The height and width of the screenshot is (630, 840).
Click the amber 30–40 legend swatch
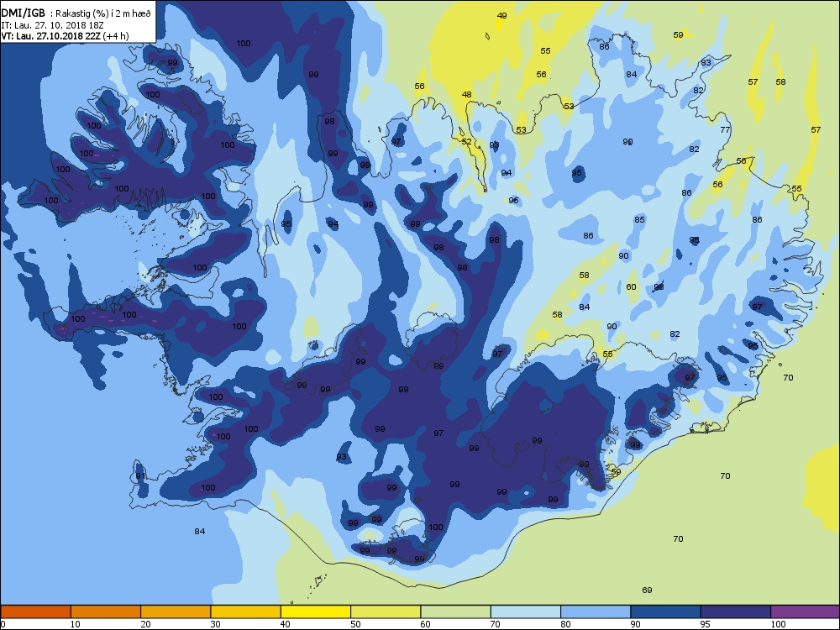tap(246, 612)
